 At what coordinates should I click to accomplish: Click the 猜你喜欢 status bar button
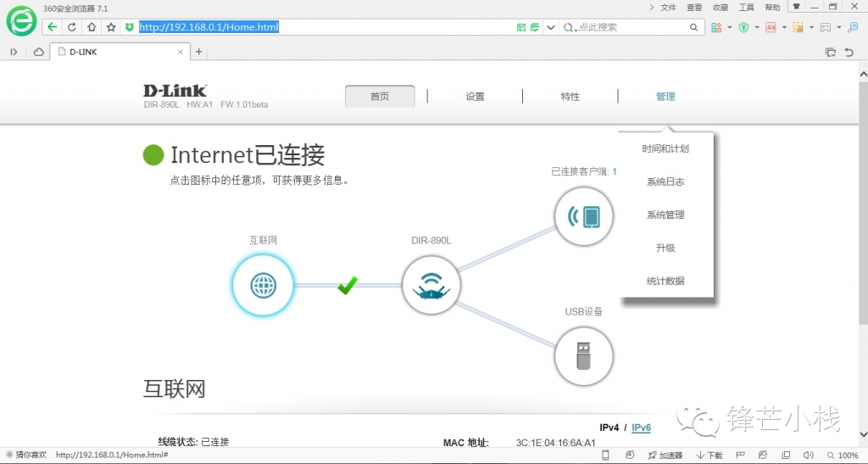(26, 456)
